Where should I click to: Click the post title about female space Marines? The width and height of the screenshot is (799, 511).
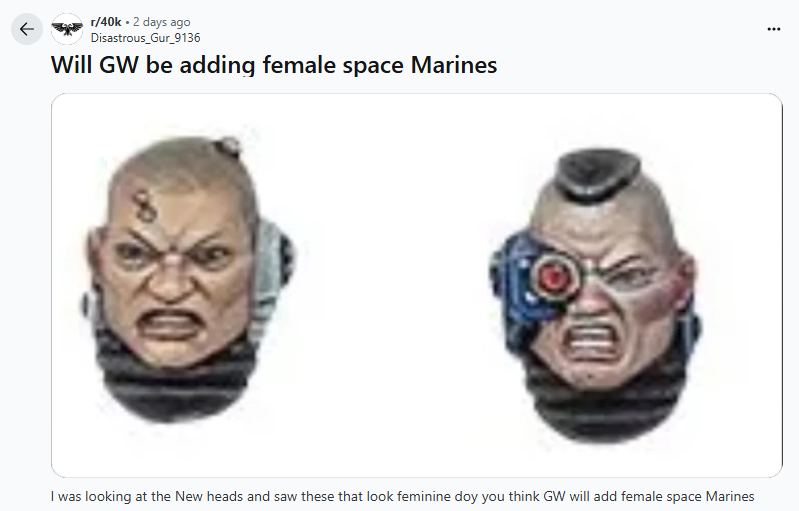point(274,65)
